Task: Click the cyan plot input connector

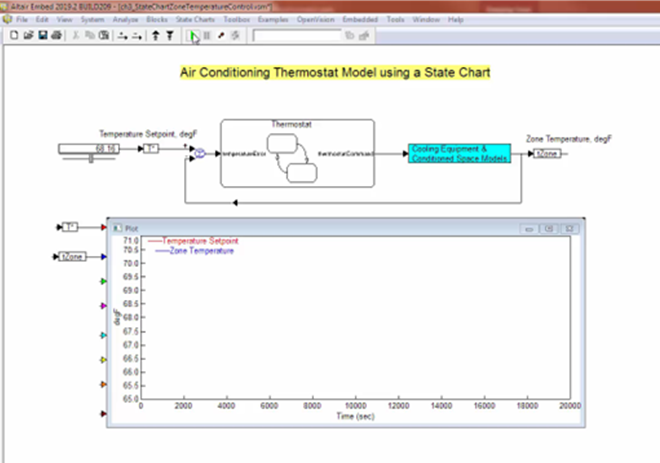Action: point(103,335)
